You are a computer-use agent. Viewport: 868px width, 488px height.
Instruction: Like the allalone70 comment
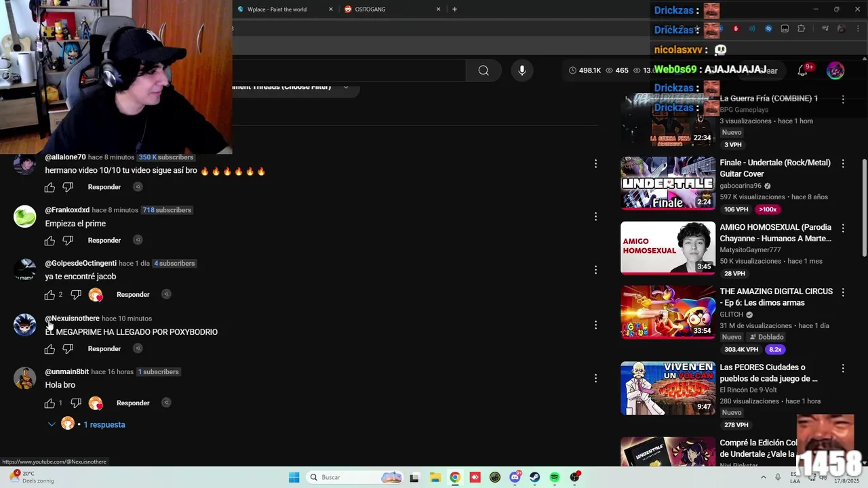(x=50, y=187)
